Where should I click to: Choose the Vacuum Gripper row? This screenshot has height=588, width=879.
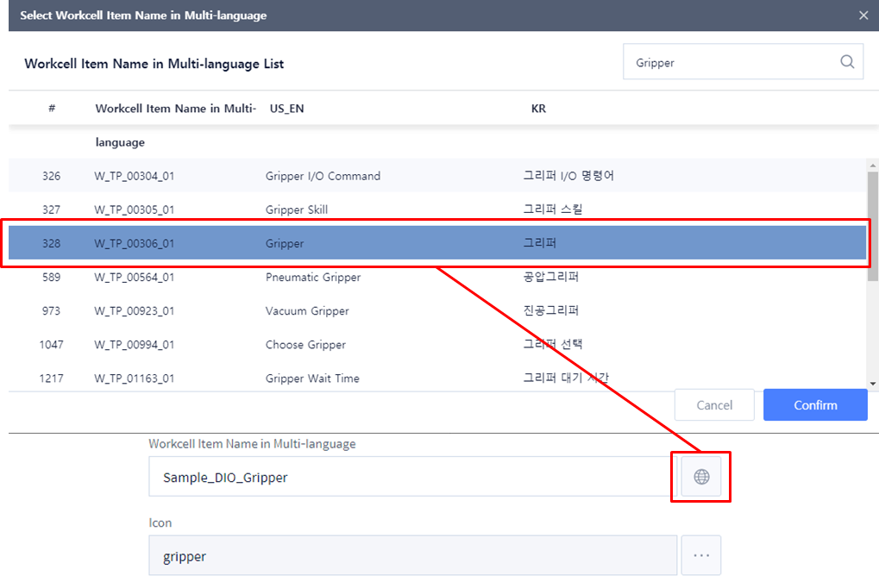307,310
